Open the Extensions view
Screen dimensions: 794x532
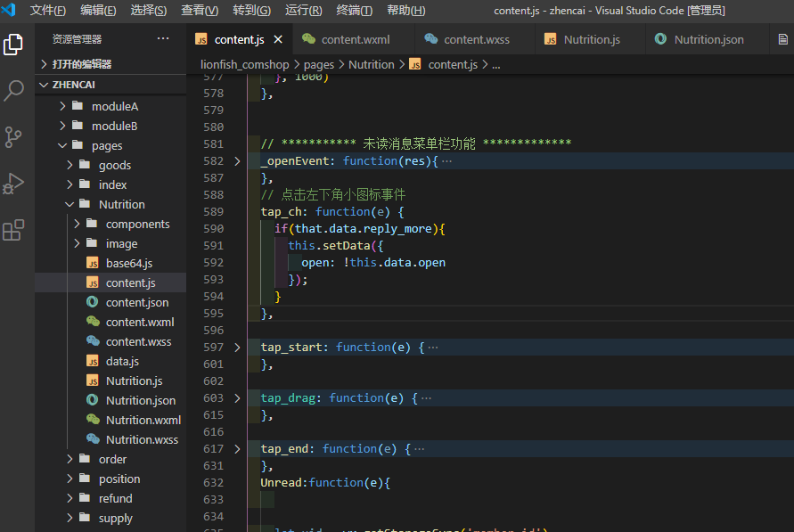click(x=13, y=230)
